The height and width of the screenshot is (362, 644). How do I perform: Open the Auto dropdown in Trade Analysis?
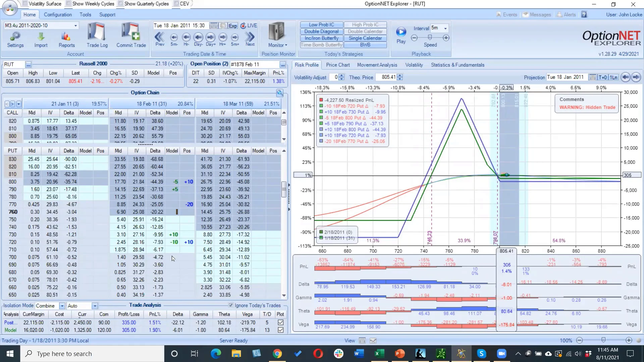[95, 306]
